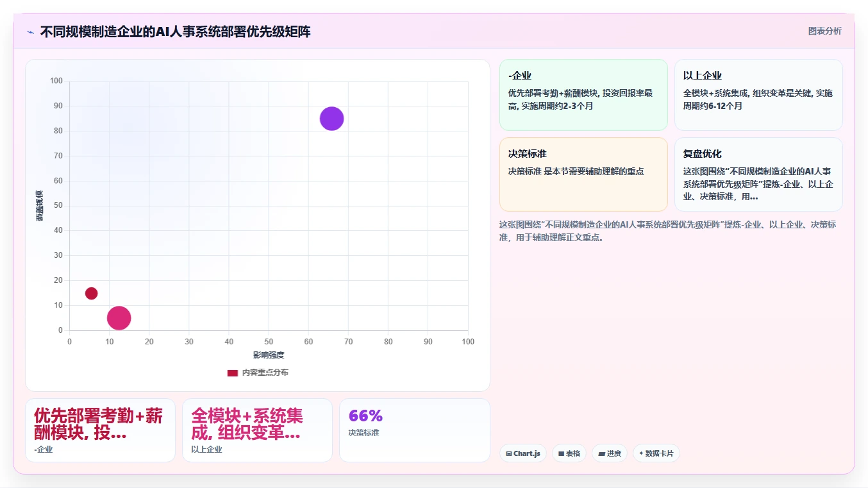
Task: Click the y-axis tick label 100
Action: pyautogui.click(x=56, y=81)
